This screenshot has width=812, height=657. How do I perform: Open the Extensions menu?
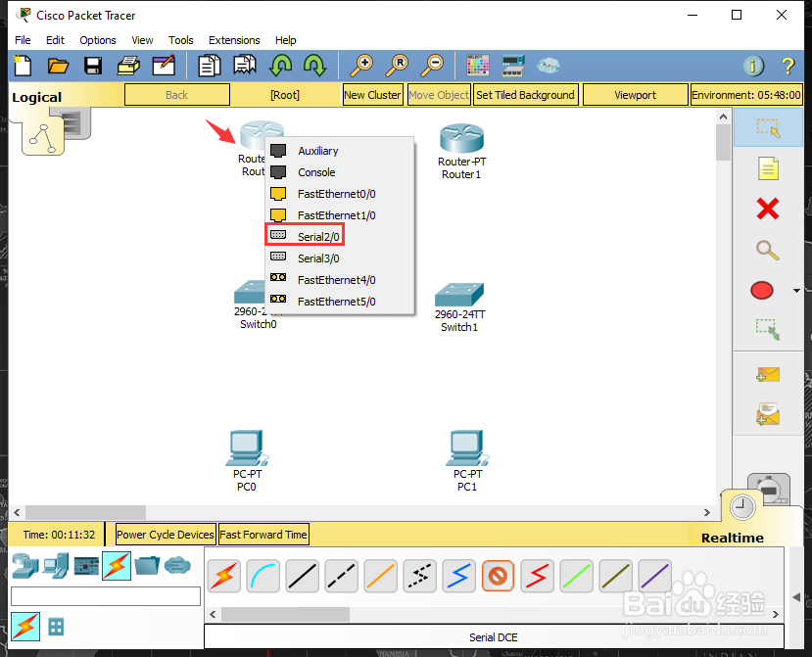coord(234,40)
